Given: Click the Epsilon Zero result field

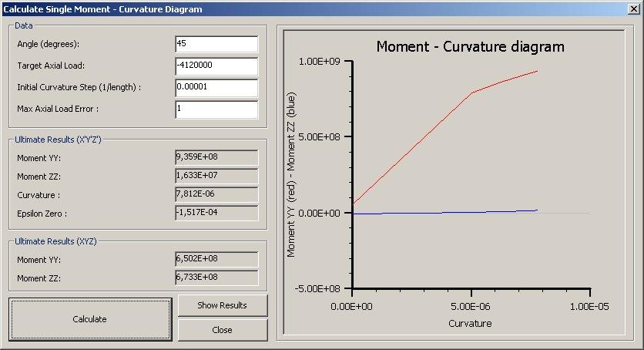Looking at the screenshot, I should (216, 214).
